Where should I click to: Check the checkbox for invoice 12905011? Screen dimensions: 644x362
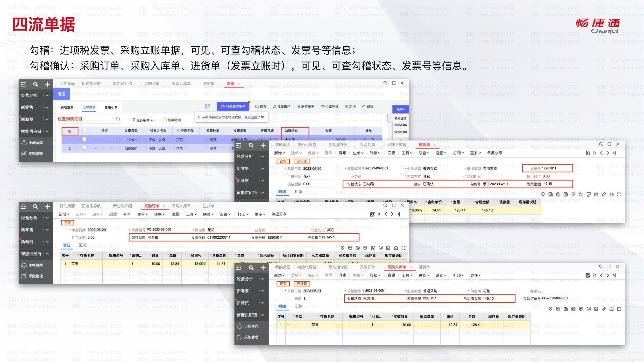[x=84, y=148]
